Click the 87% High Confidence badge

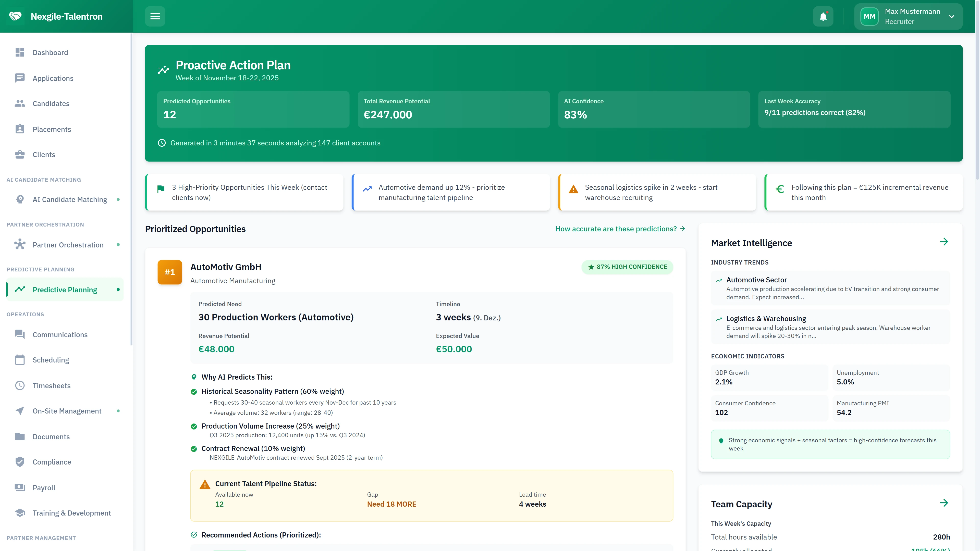pos(627,267)
